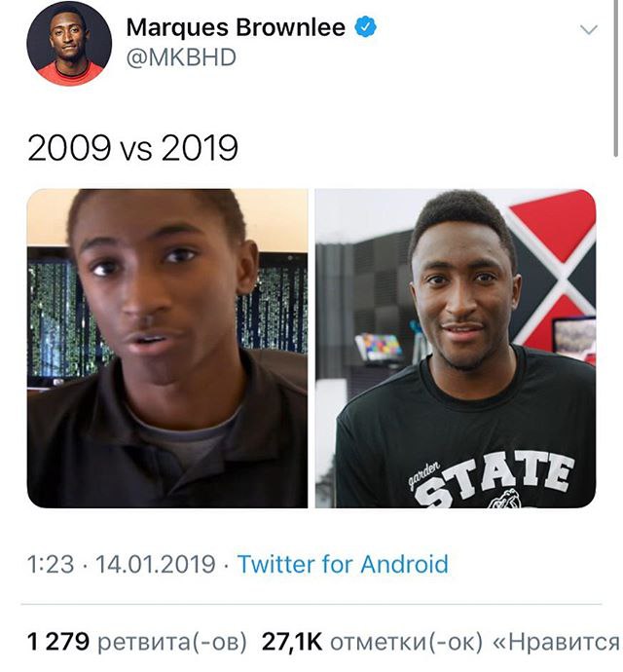
Task: Click the 1:23 timestamp
Action: click(51, 564)
